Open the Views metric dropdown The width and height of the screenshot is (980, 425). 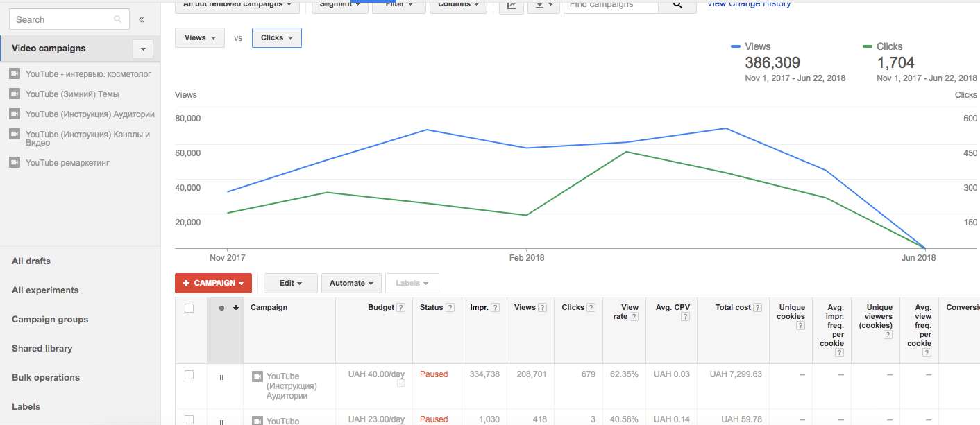click(200, 37)
